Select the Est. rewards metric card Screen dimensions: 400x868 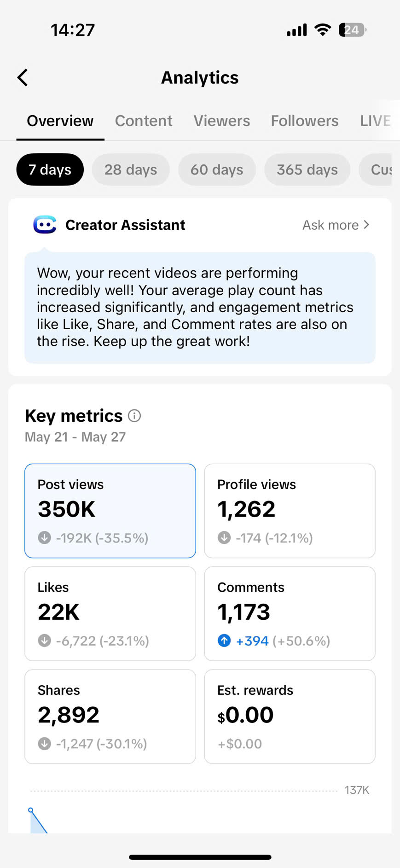click(x=290, y=717)
